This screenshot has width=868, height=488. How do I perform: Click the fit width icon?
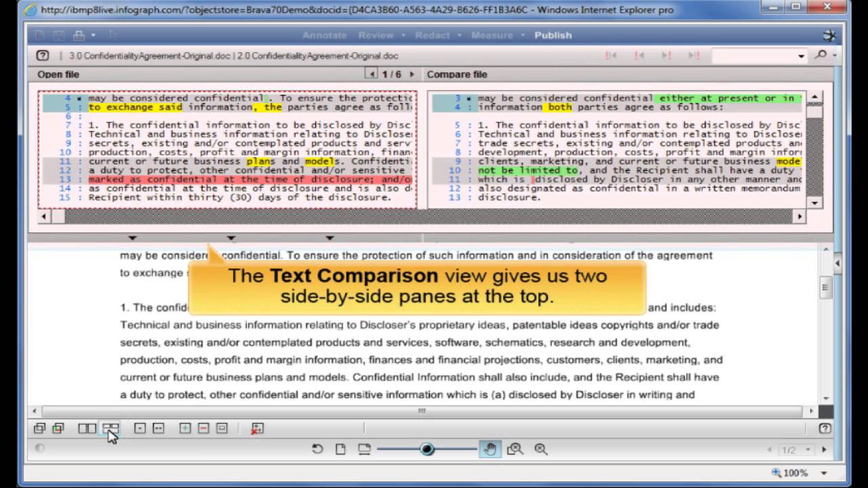pos(364,449)
